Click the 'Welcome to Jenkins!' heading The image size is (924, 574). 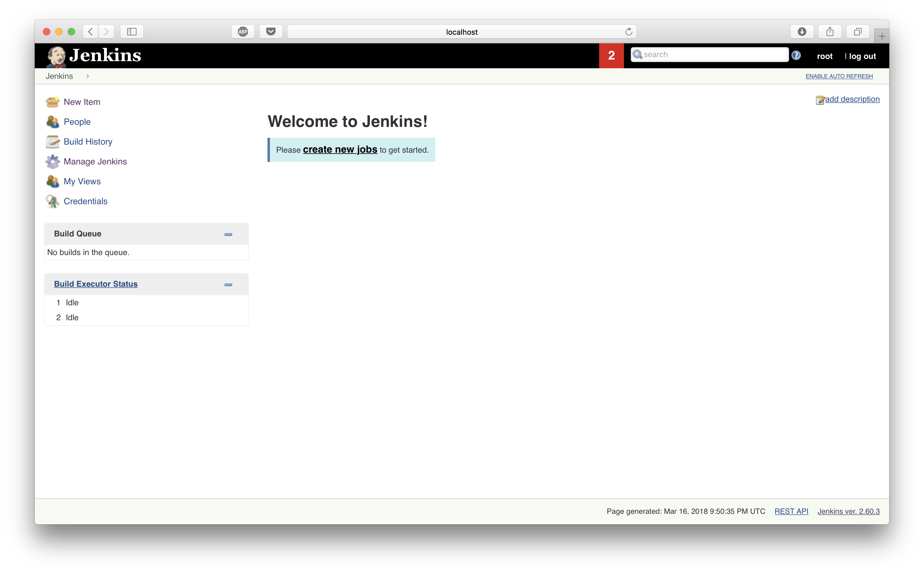point(348,122)
